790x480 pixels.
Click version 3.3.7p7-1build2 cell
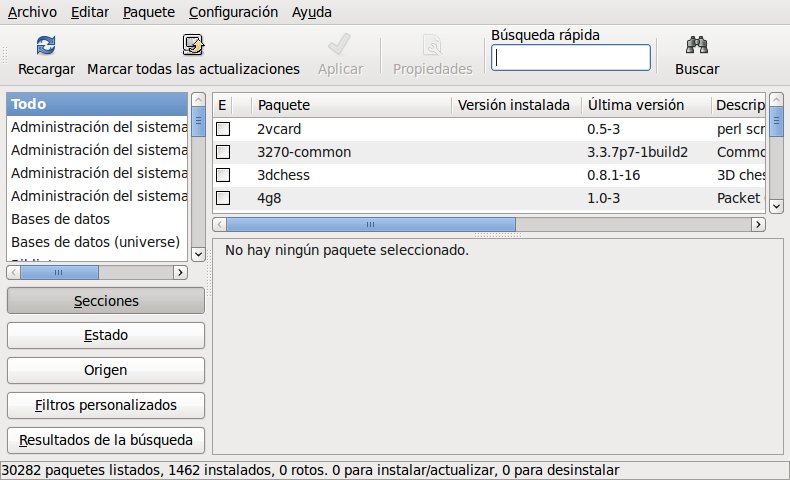pyautogui.click(x=637, y=152)
